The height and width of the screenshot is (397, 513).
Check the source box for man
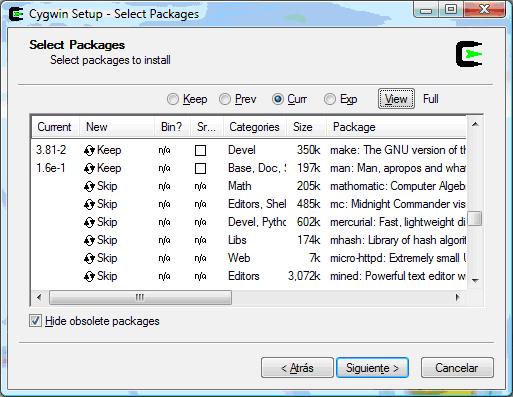[x=200, y=168]
